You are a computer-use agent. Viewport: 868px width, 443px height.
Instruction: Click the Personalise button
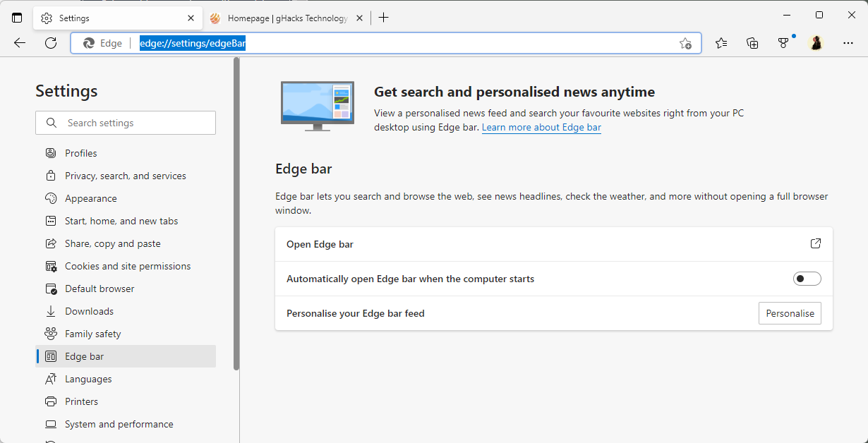pos(790,313)
